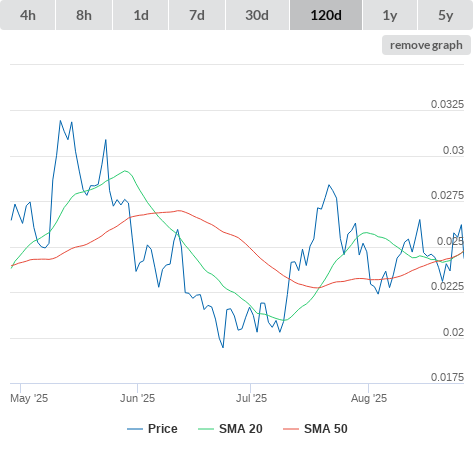Click the Aug '25 axis label

click(x=369, y=398)
